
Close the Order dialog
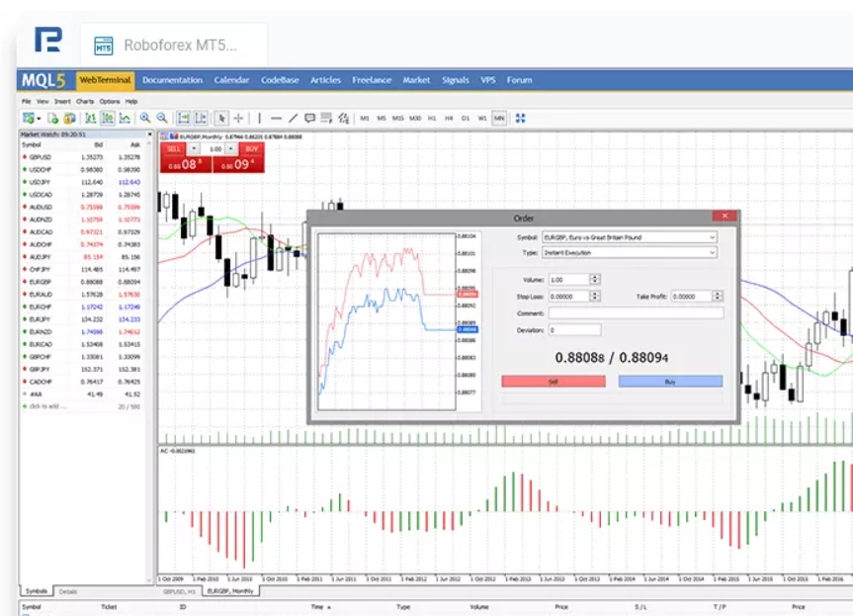(725, 216)
